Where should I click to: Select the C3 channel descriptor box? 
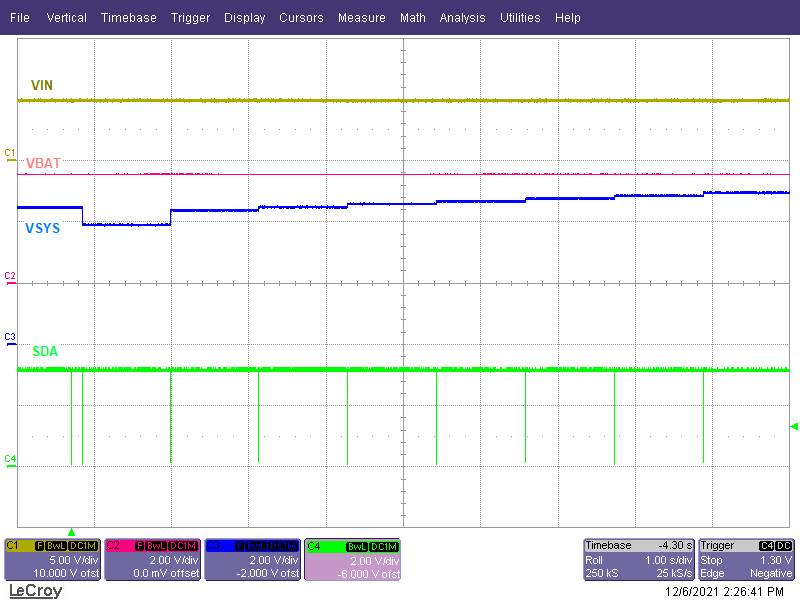(252, 560)
